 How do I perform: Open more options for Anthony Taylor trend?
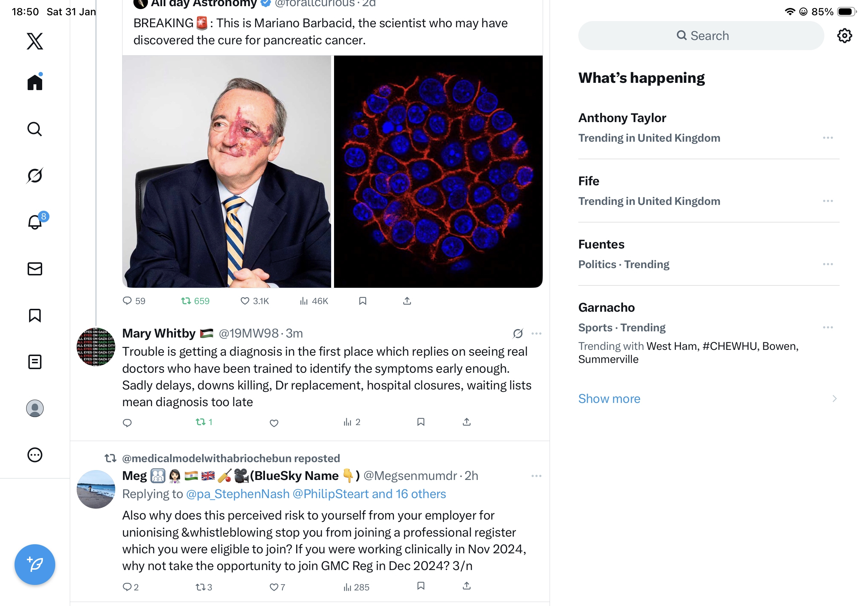pos(828,138)
